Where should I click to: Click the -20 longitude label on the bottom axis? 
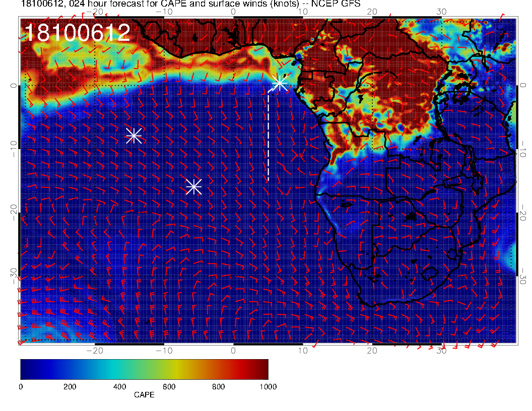click(95, 350)
